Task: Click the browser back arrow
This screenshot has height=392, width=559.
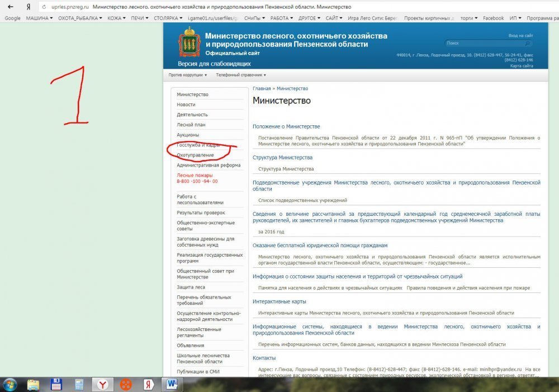Action: (10, 7)
